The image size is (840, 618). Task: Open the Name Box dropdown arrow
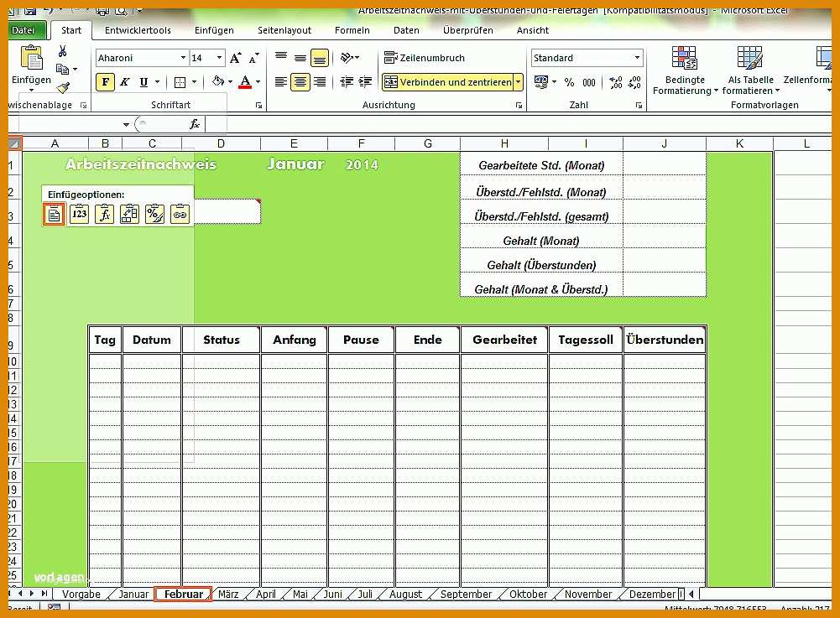click(x=126, y=125)
